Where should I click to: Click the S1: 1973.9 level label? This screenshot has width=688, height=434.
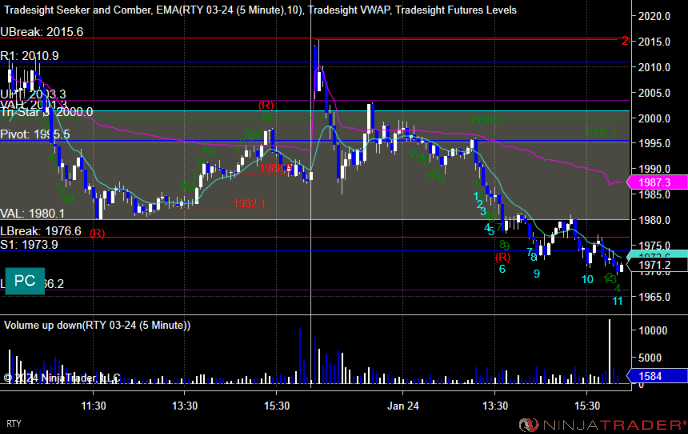click(x=29, y=244)
